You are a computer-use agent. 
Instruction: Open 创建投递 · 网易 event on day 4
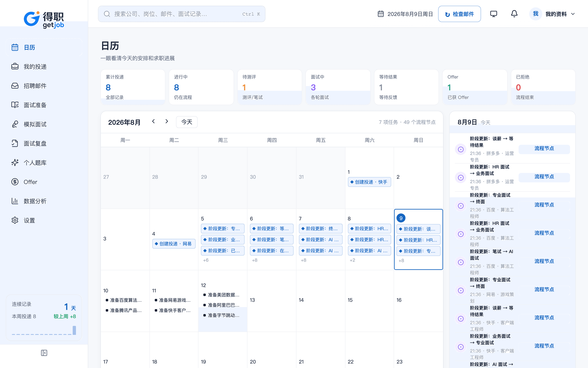(174, 244)
